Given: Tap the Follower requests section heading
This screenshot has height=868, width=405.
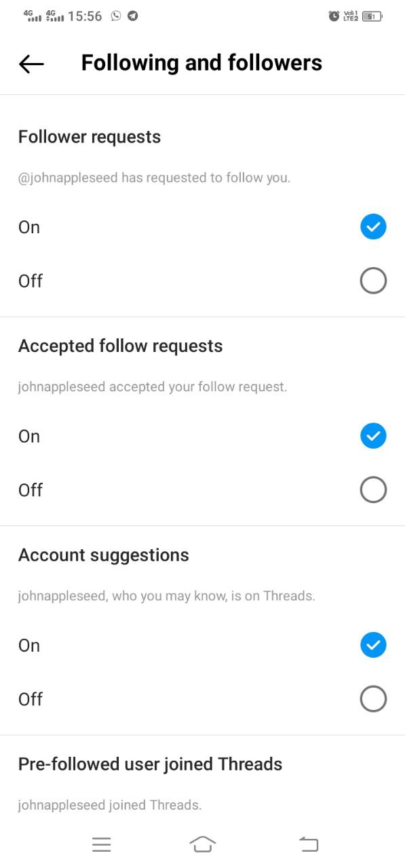Looking at the screenshot, I should tap(90, 137).
